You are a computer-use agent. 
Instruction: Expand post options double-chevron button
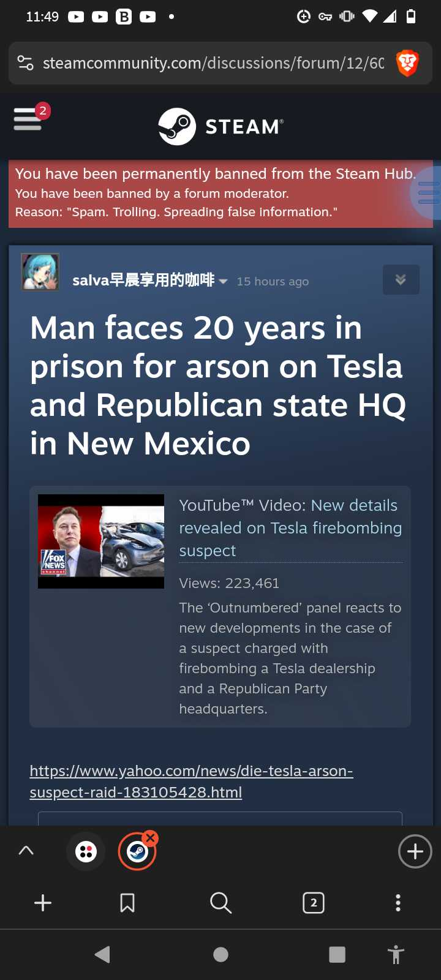click(x=401, y=280)
